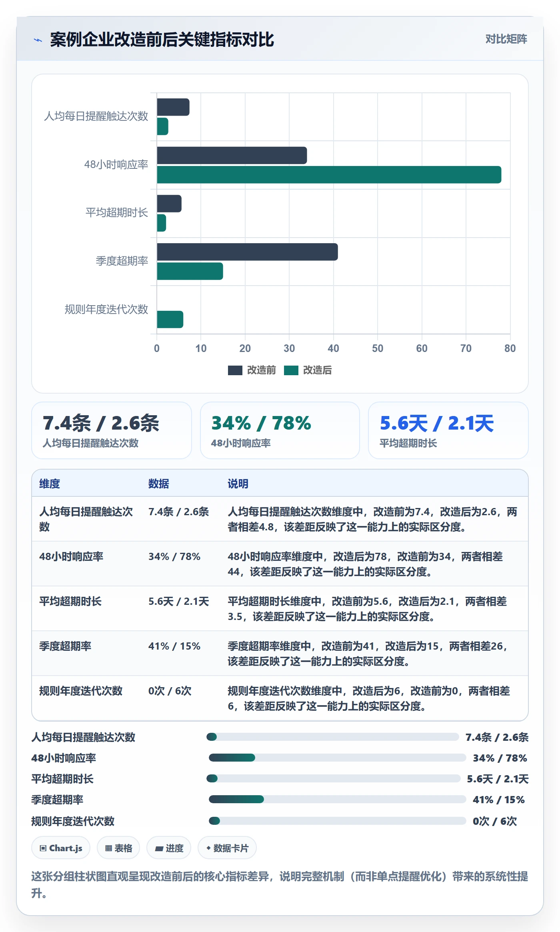
Task: Open the 34% / 78% stat card
Action: [280, 430]
